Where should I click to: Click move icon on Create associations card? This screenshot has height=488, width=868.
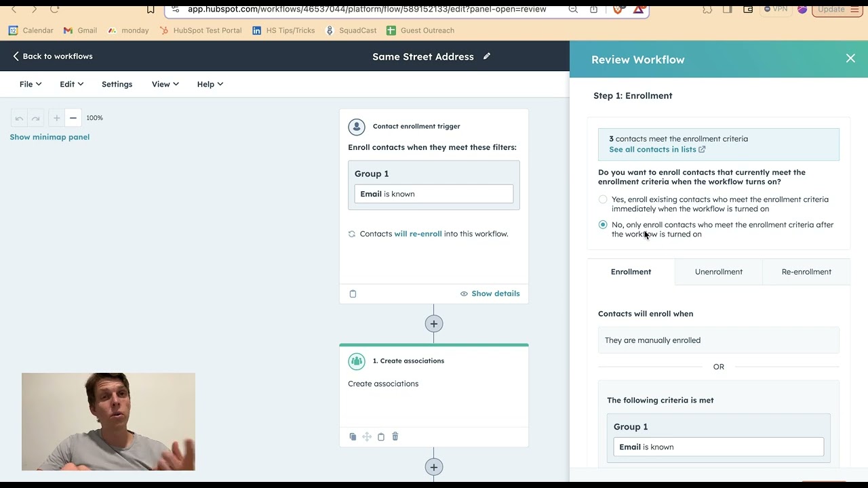pyautogui.click(x=367, y=436)
